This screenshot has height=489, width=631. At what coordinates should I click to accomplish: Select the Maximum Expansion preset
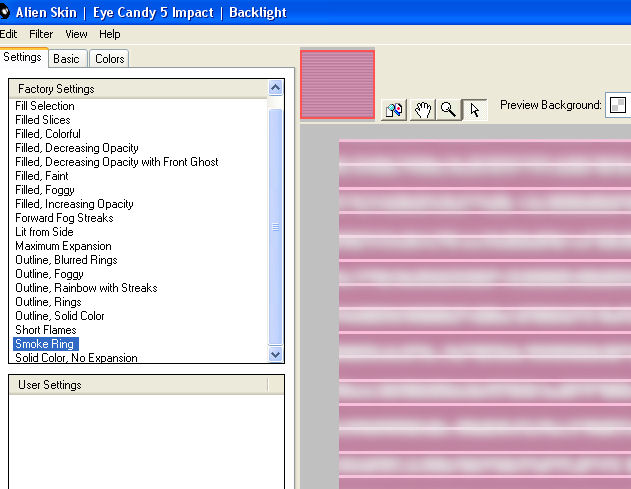pos(63,246)
